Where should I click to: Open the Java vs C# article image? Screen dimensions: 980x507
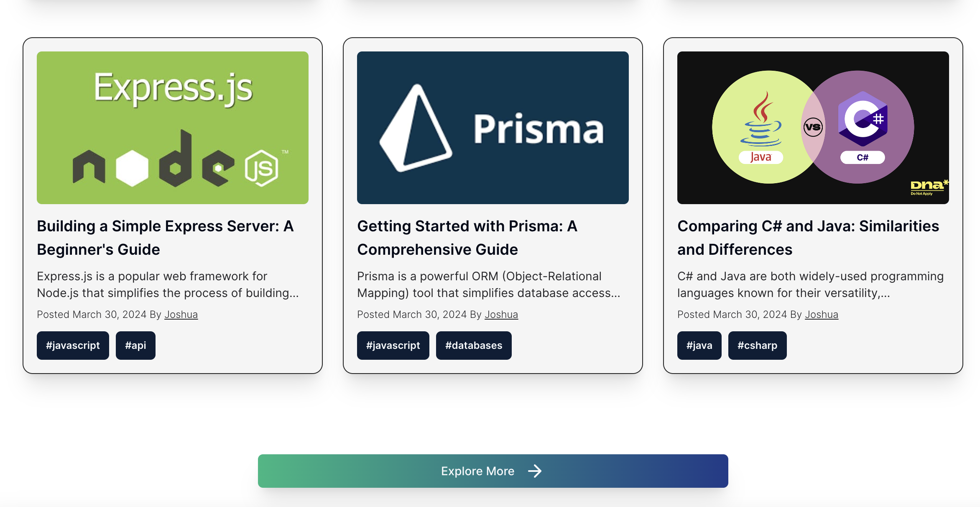813,128
